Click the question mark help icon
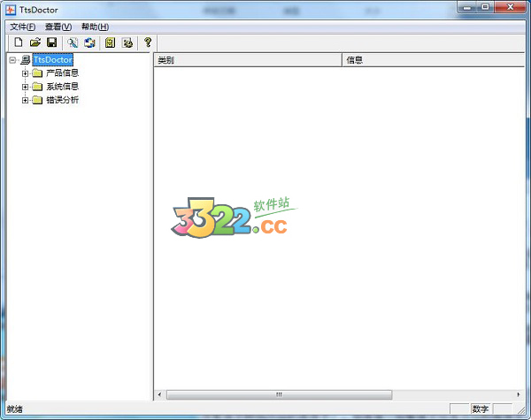Screen dimensions: 531x420 148,42
